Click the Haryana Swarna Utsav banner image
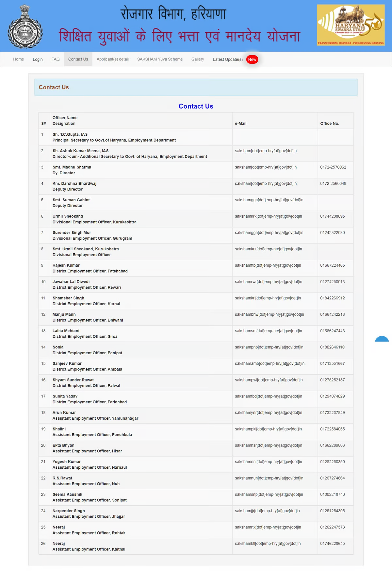The height and width of the screenshot is (571, 392). tap(351, 25)
